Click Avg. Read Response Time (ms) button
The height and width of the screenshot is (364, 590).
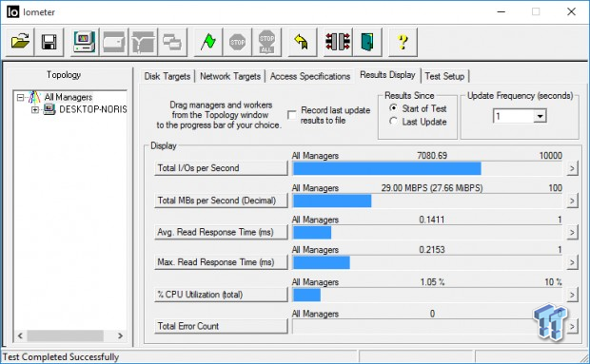click(x=221, y=232)
